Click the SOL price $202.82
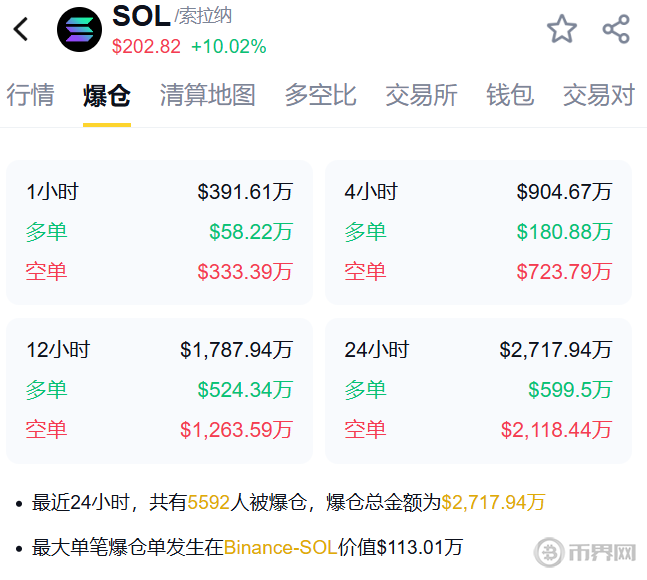 coord(146,47)
